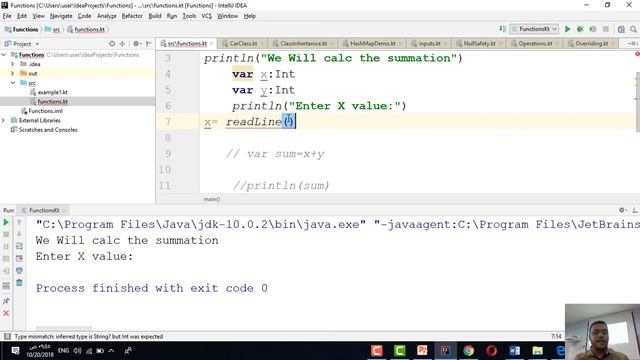This screenshot has height=360, width=640.
Task: Click the Pause output icon in the Run panel
Action: [x=6, y=247]
